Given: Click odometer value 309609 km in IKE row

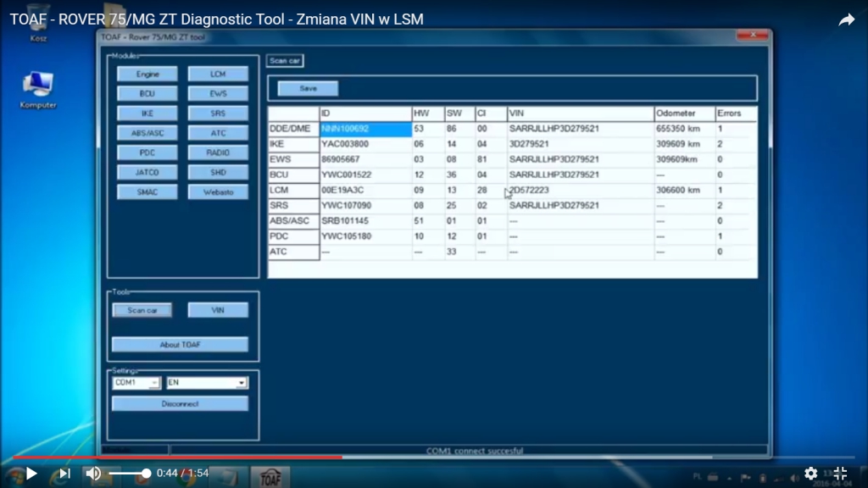Looking at the screenshot, I should tap(685, 144).
